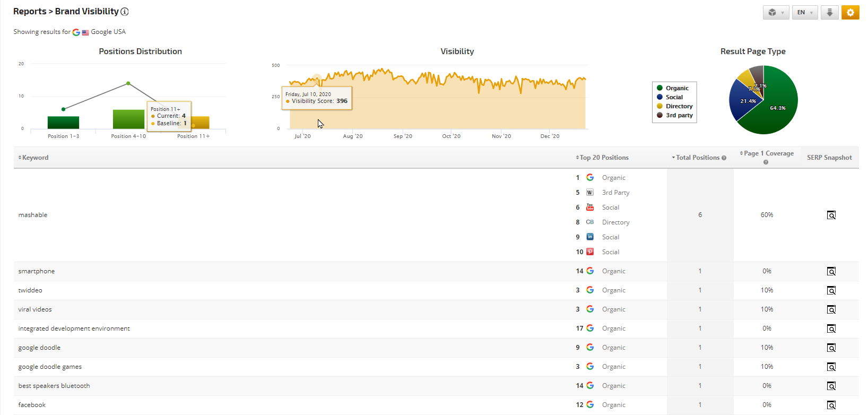Open SERP snapshot for mashable keyword
The width and height of the screenshot is (868, 415).
click(831, 215)
